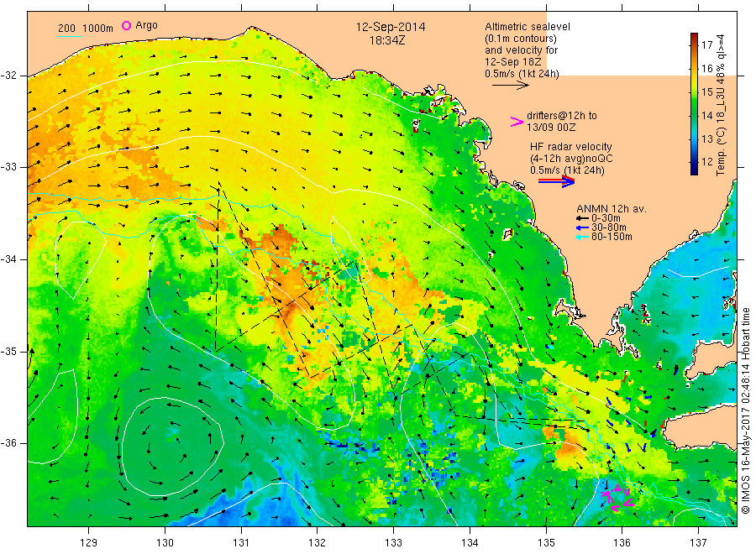Click the '12-Sep 18Z' velocity date text
Viewport: 756px width, 554px height.
513,62
